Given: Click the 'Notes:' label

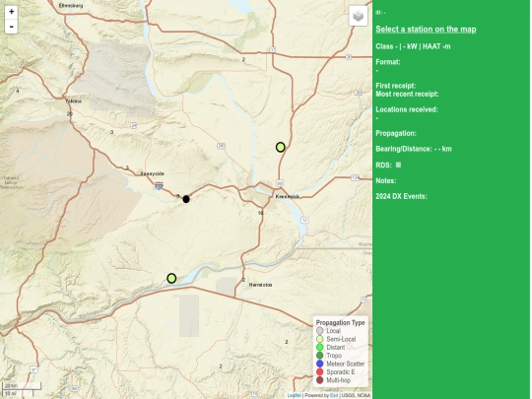Looking at the screenshot, I should 386,181.
